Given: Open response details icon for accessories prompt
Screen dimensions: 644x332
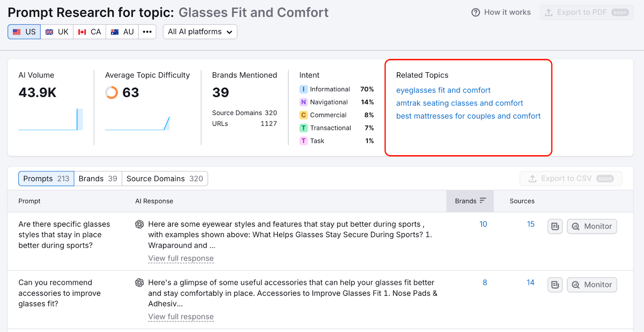Looking at the screenshot, I should (x=555, y=285).
